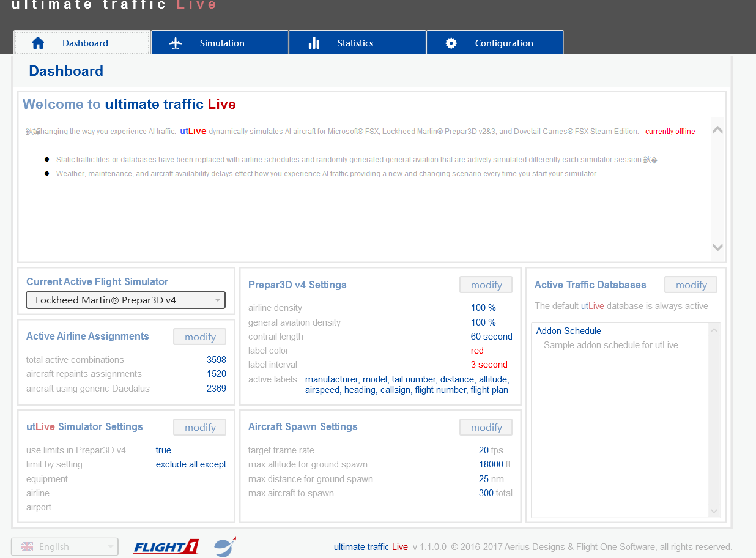756x558 pixels.
Task: Click the Flight1 logo in footer
Action: [x=166, y=546]
